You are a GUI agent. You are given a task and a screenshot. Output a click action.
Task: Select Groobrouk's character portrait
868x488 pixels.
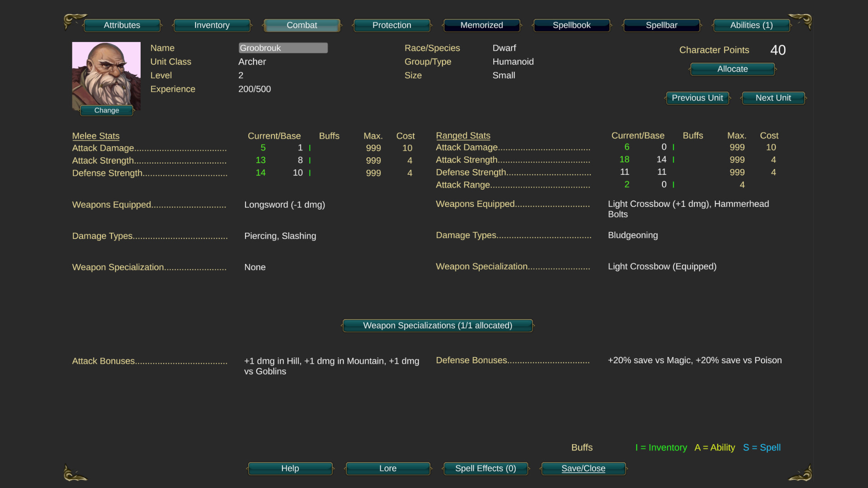point(106,75)
